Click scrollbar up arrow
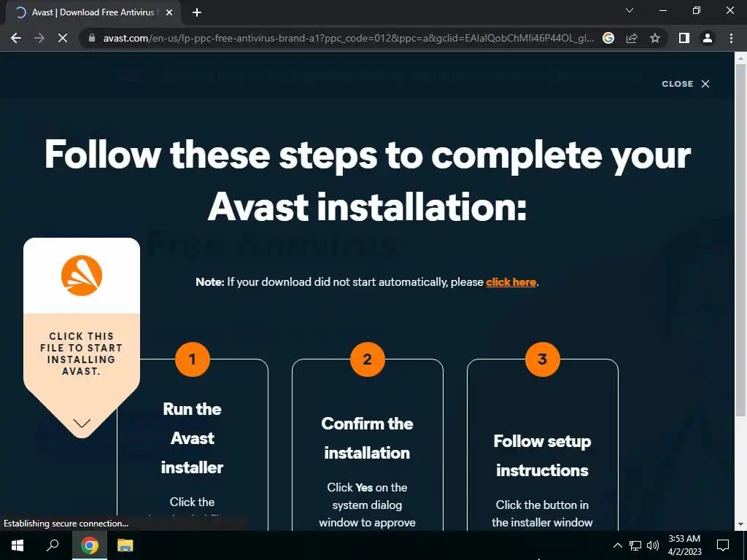 click(740, 58)
